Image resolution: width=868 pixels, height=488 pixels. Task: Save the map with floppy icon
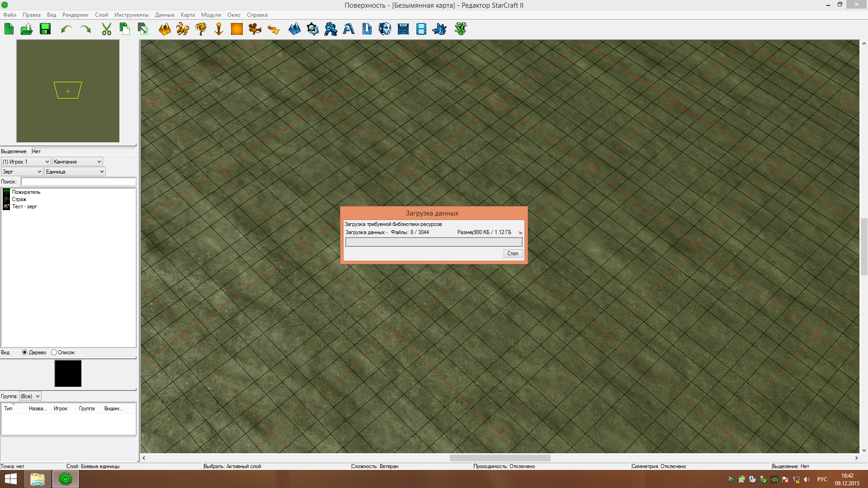[x=45, y=29]
